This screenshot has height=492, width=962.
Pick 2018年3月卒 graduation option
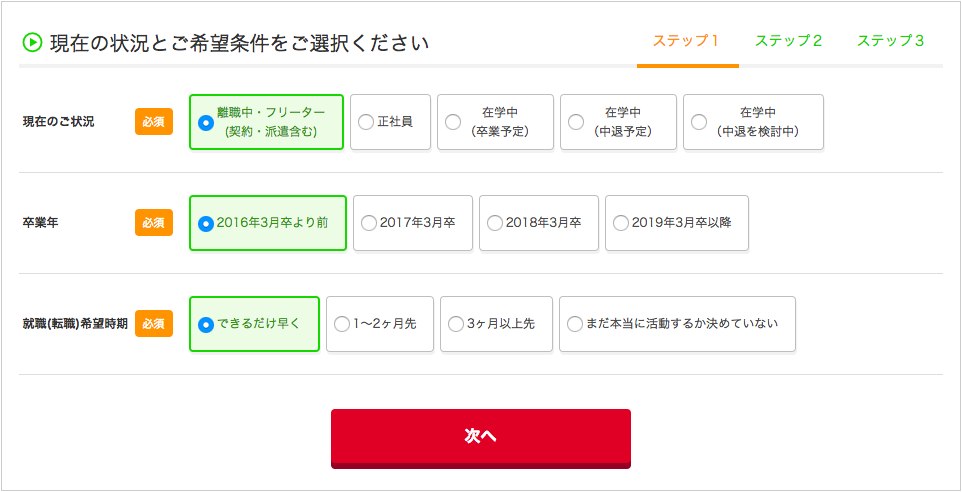coord(539,223)
